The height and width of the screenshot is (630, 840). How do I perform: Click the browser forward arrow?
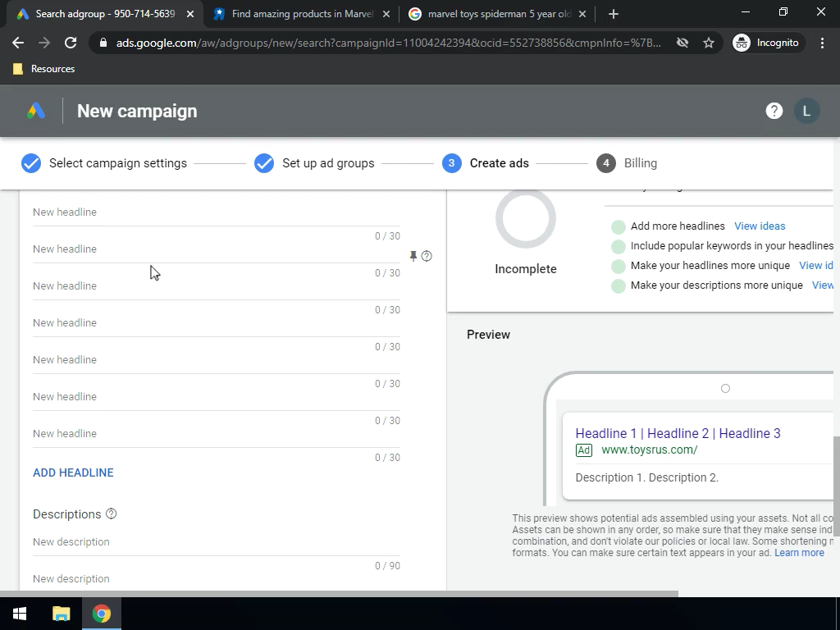pyautogui.click(x=44, y=43)
